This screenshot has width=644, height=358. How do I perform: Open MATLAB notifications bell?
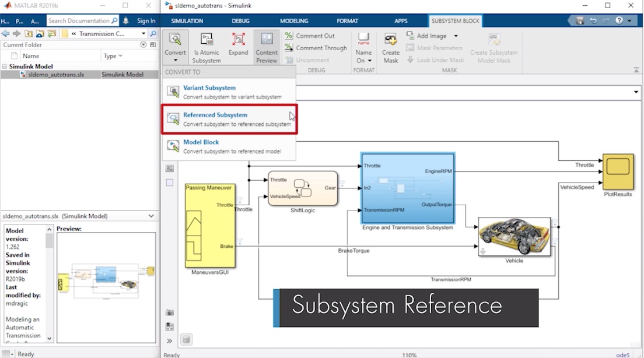click(x=125, y=20)
